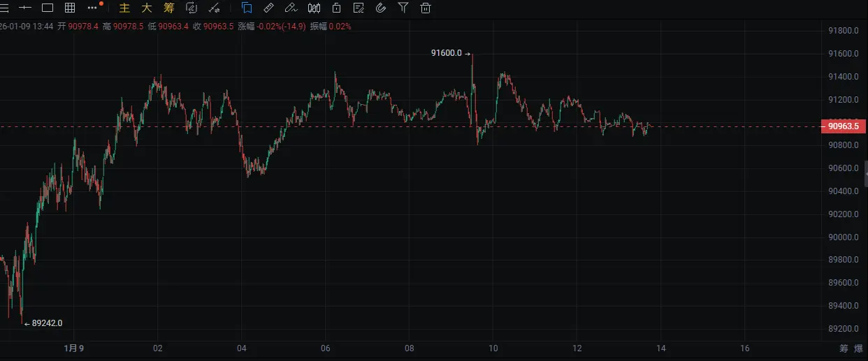Open the candlestick chart type icon
868x361 pixels.
314,8
